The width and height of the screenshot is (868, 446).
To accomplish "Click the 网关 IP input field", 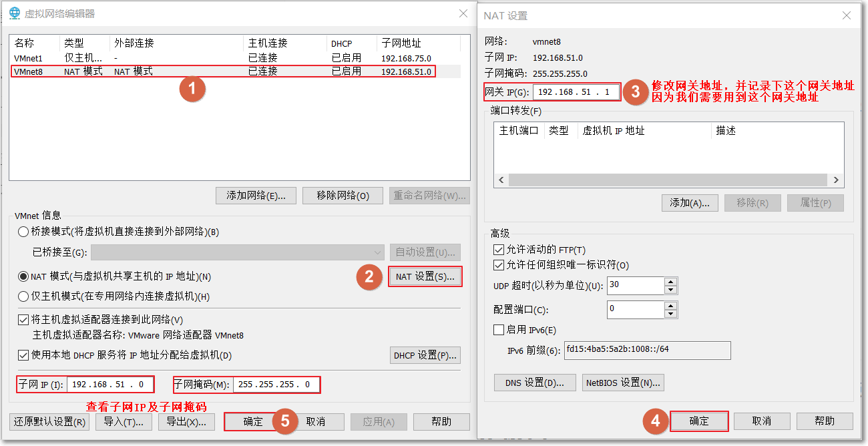I will pyautogui.click(x=577, y=92).
